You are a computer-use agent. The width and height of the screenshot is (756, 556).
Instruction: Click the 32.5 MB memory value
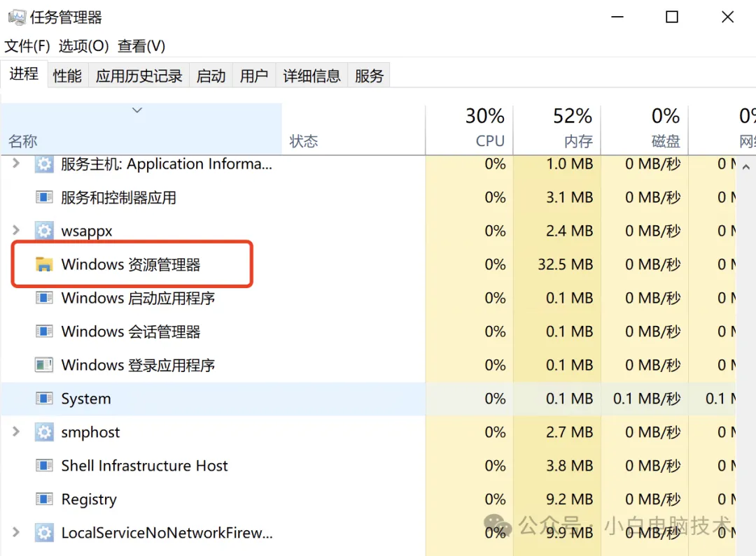tap(565, 264)
